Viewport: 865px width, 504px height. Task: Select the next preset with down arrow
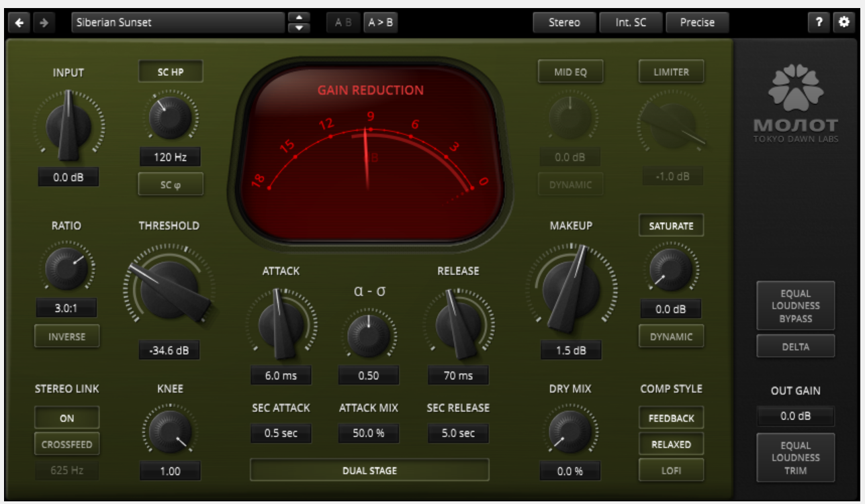[x=299, y=28]
